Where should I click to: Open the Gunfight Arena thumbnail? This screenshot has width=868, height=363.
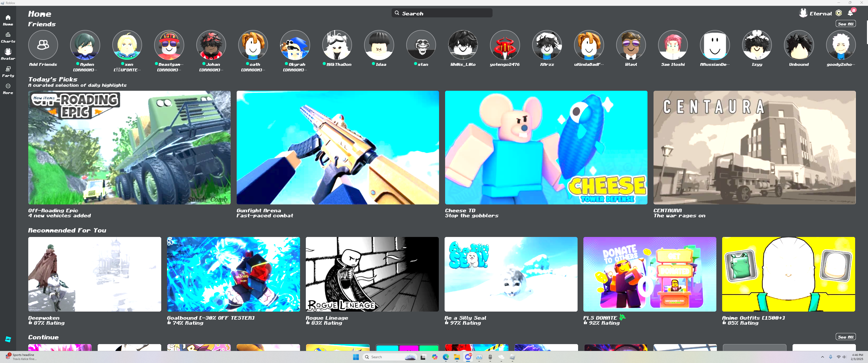click(338, 147)
